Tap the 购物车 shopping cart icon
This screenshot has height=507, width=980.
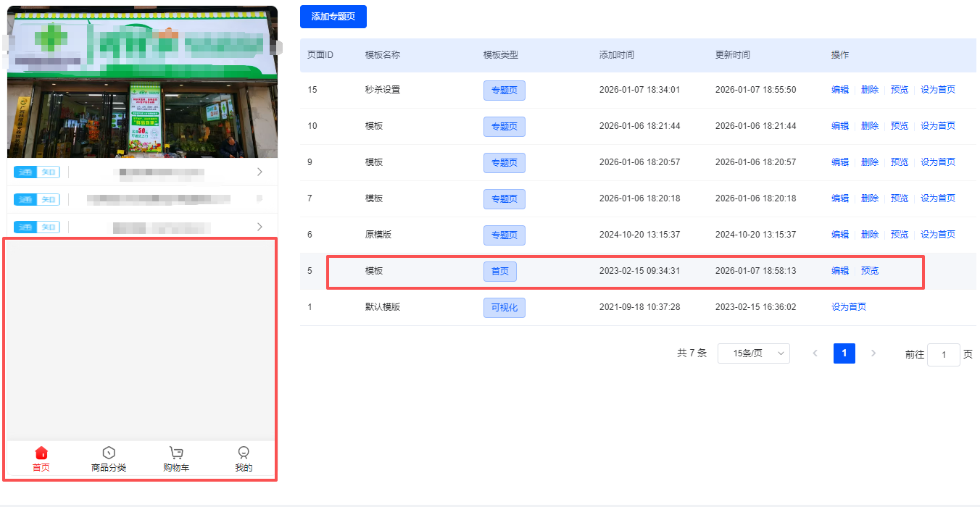click(x=176, y=453)
